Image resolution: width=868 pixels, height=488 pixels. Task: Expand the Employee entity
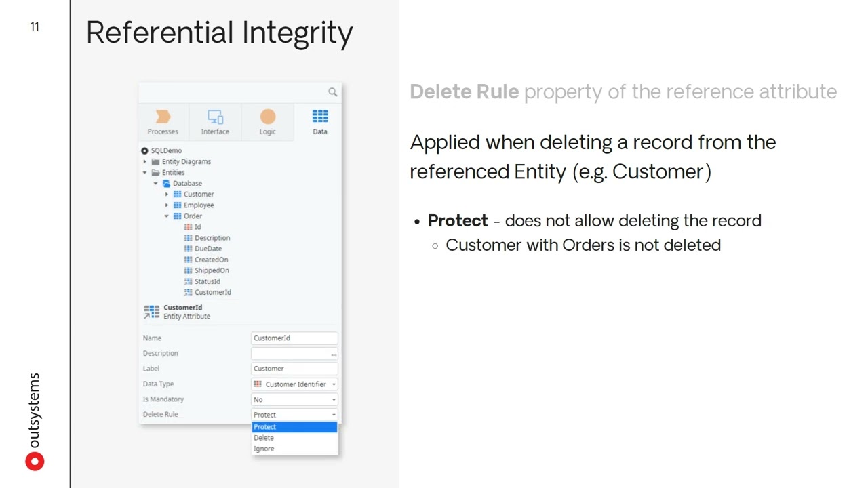tap(166, 205)
